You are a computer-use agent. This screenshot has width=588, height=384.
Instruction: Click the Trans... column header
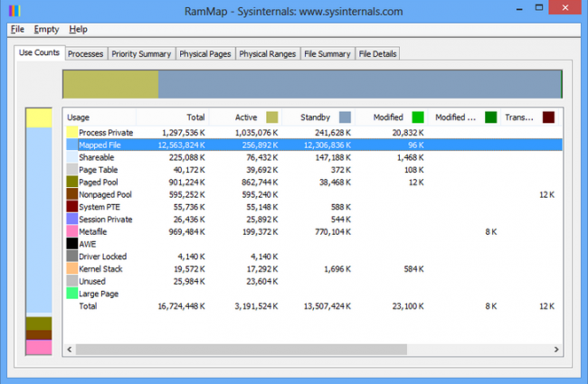point(529,117)
